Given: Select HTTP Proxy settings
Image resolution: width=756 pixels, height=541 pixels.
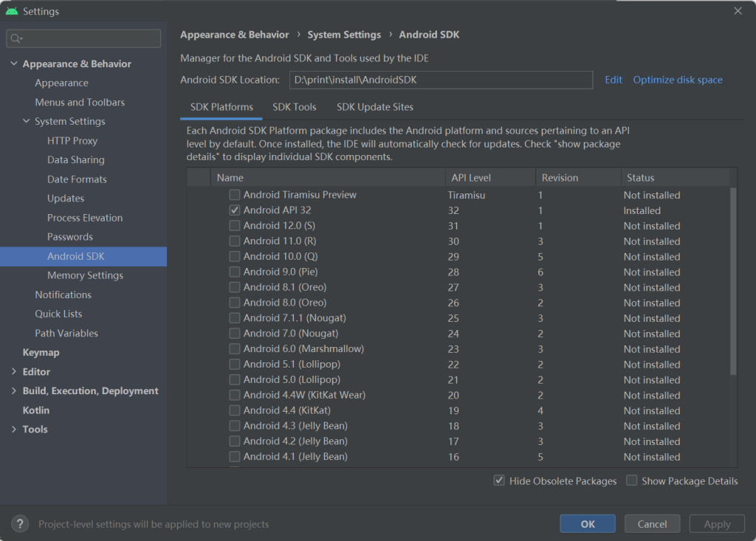Looking at the screenshot, I should [x=72, y=141].
